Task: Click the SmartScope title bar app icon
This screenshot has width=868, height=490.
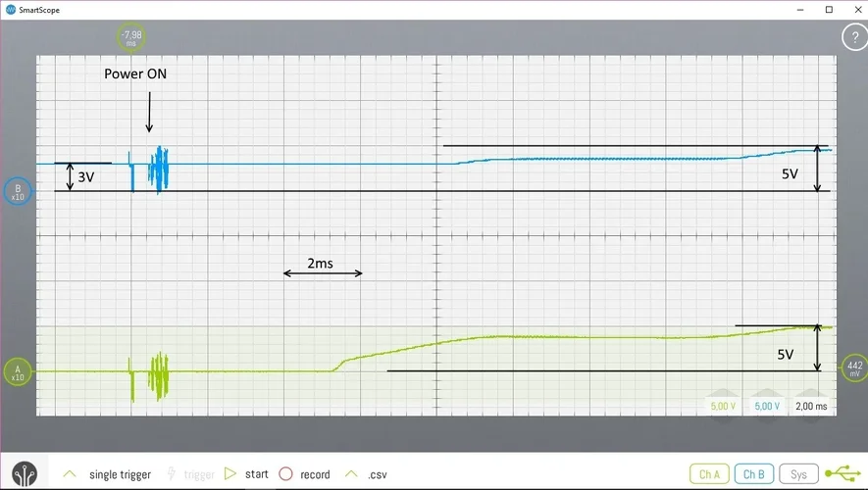Action: pyautogui.click(x=11, y=10)
